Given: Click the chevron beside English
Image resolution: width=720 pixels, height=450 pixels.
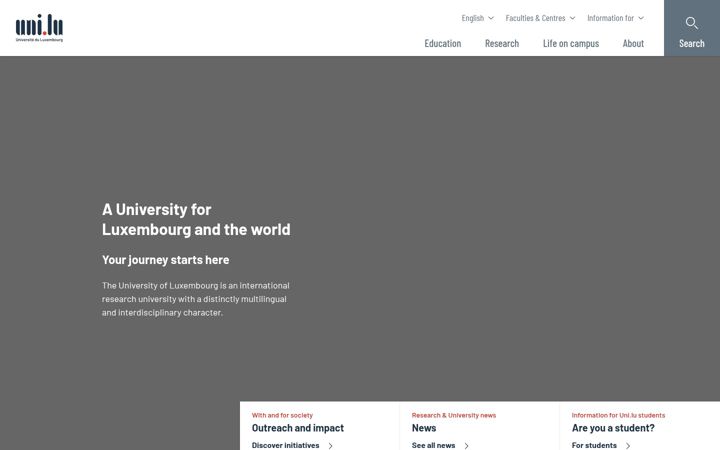Looking at the screenshot, I should tap(491, 18).
